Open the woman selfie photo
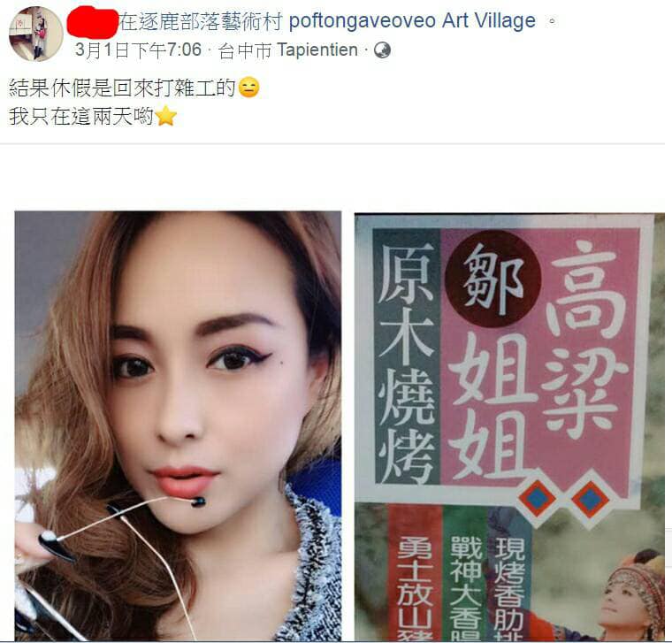 tap(178, 426)
